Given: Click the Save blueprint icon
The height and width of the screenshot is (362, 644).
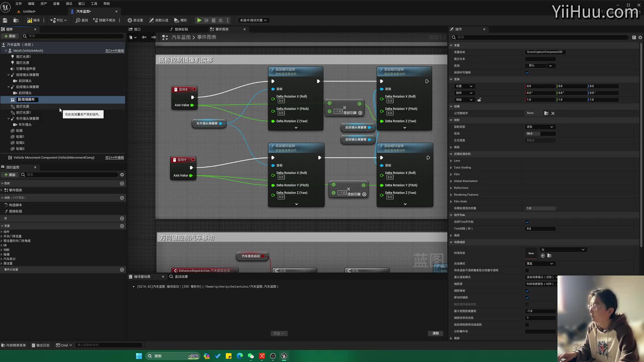Looking at the screenshot, I should (x=5, y=20).
